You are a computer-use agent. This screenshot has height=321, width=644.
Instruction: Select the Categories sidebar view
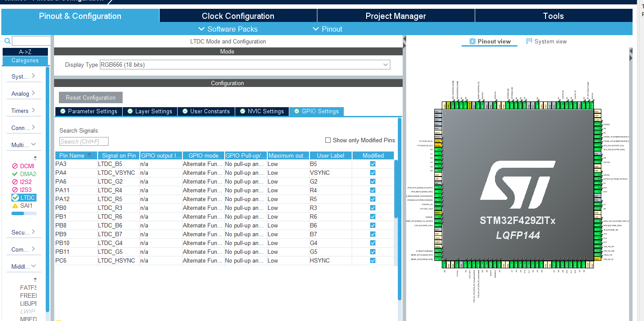point(25,60)
